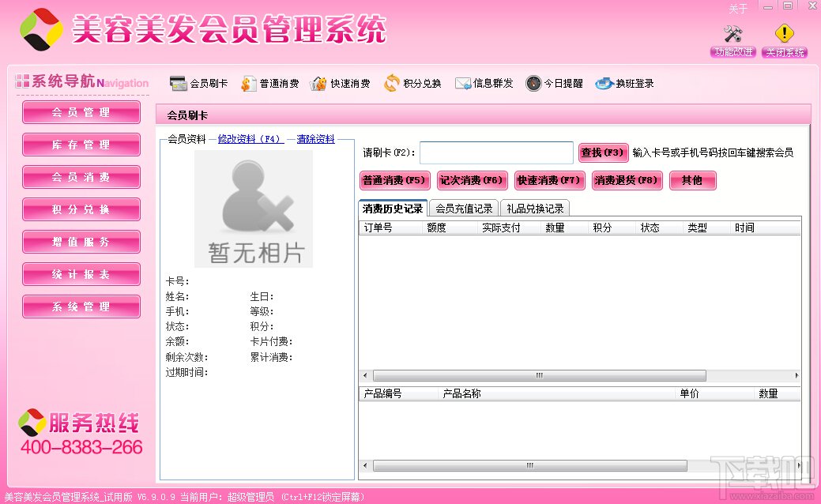Maximize the application window
The height and width of the screenshot is (504, 821).
(x=788, y=7)
